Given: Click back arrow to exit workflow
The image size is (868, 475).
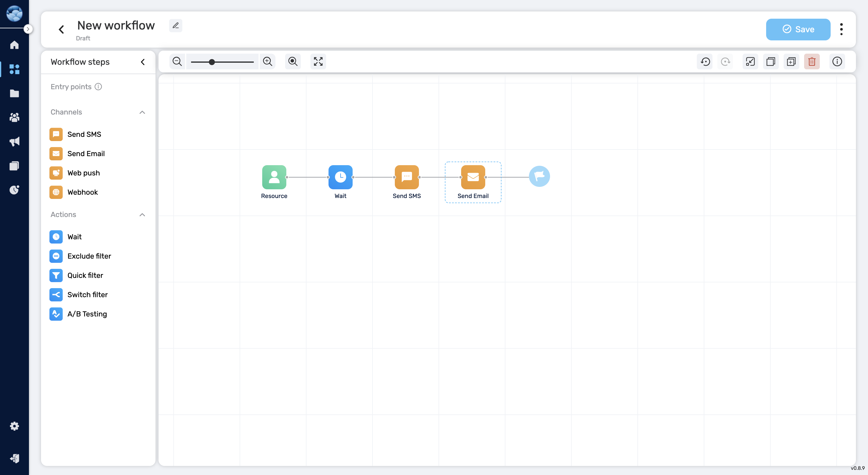Looking at the screenshot, I should coord(62,29).
